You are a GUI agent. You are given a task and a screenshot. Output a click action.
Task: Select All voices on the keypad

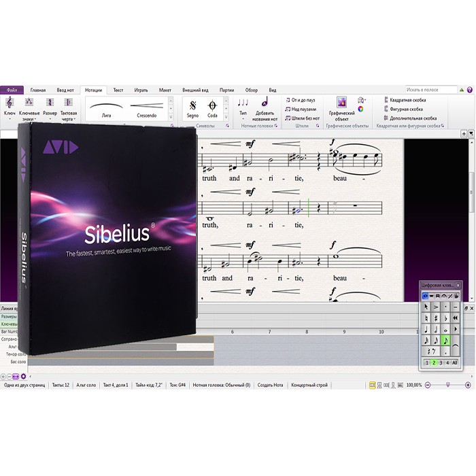[x=454, y=362]
